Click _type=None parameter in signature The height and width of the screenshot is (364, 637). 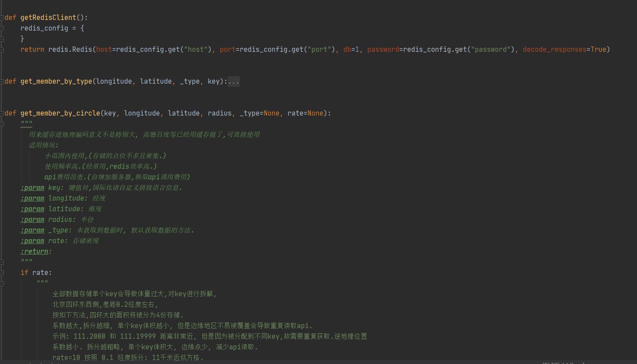click(260, 113)
